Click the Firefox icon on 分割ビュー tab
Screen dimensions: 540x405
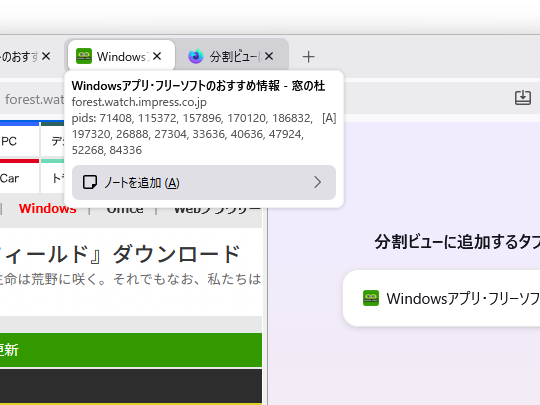click(x=196, y=56)
